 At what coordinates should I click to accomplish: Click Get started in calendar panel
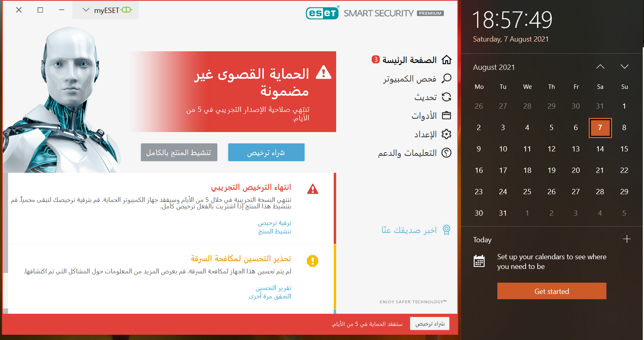point(551,291)
